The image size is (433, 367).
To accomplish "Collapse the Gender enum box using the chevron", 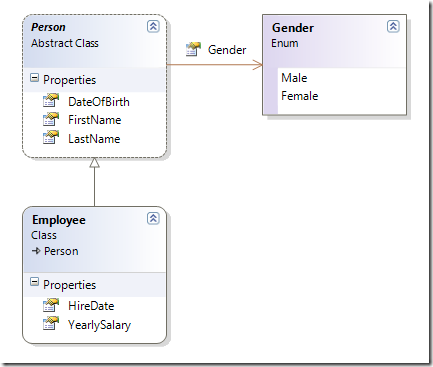I will click(393, 26).
